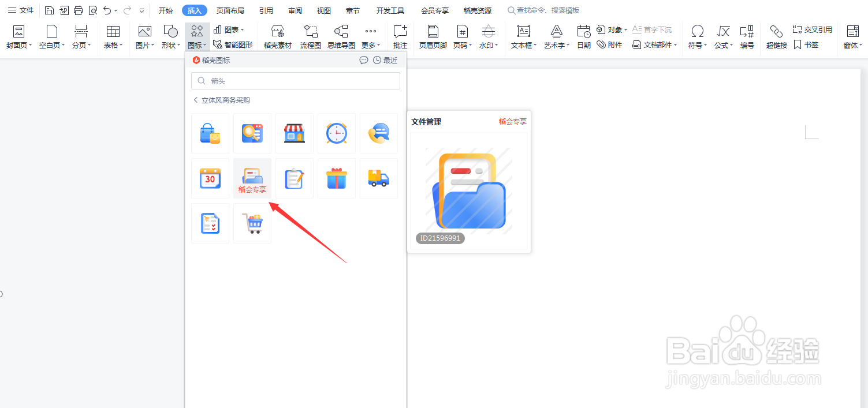
Task: Switch to the 页面布局 ribbon tab
Action: click(230, 10)
